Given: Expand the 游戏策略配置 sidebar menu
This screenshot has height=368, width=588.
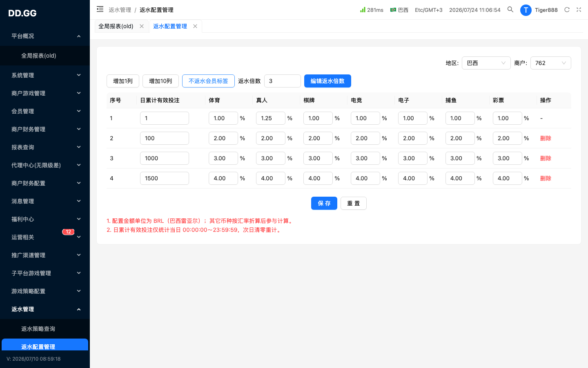Looking at the screenshot, I should coord(45,291).
